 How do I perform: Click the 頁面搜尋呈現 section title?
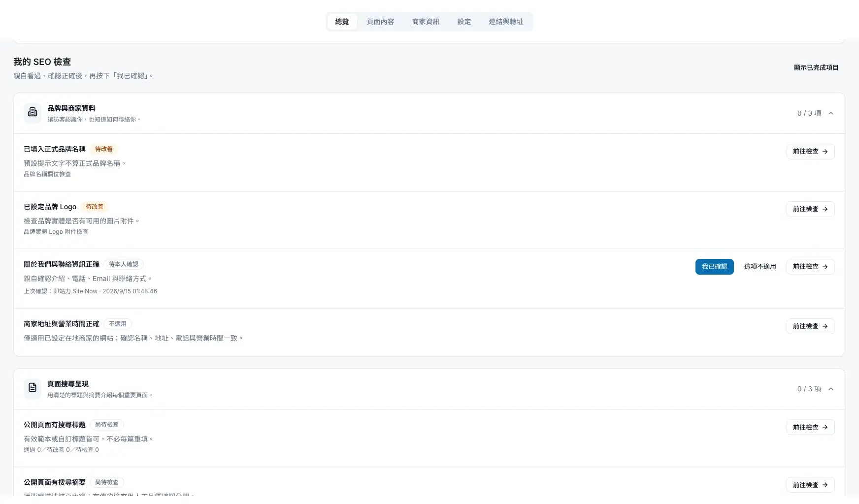68,384
